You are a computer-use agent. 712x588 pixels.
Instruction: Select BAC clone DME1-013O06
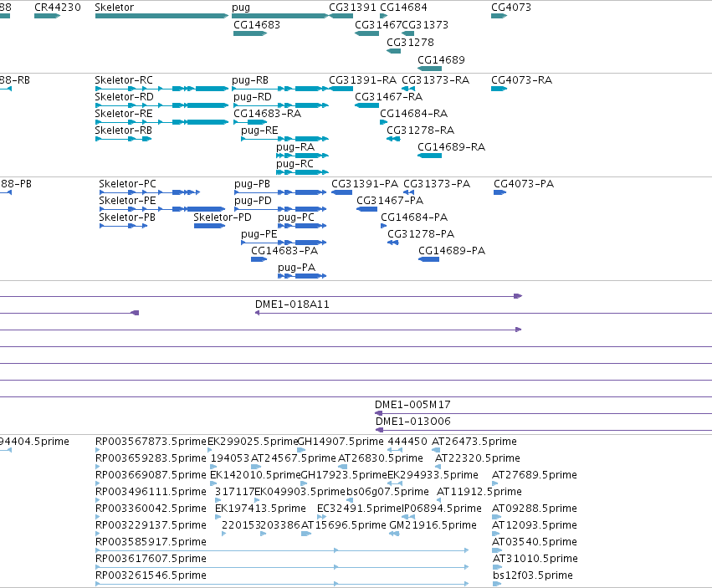(413, 422)
